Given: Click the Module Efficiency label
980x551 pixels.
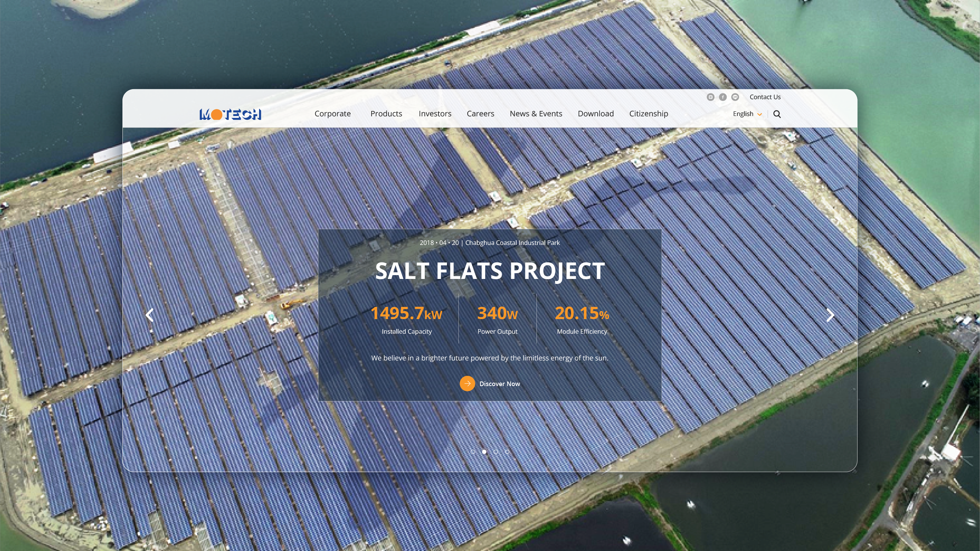Looking at the screenshot, I should pos(582,332).
